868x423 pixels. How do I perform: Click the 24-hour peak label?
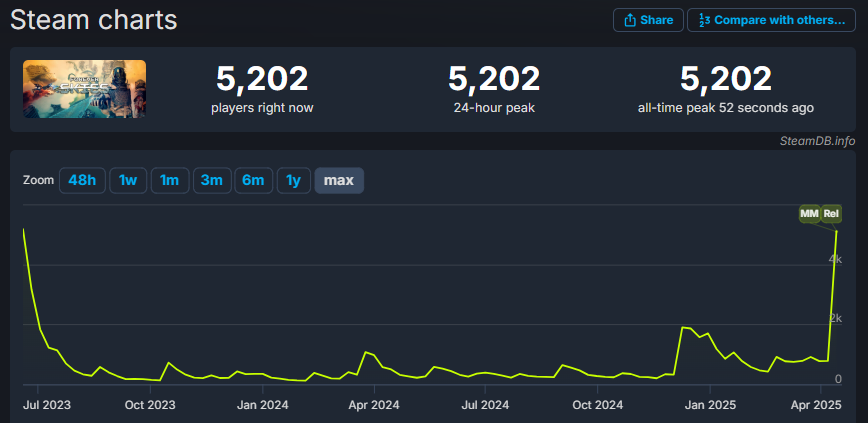click(x=494, y=108)
